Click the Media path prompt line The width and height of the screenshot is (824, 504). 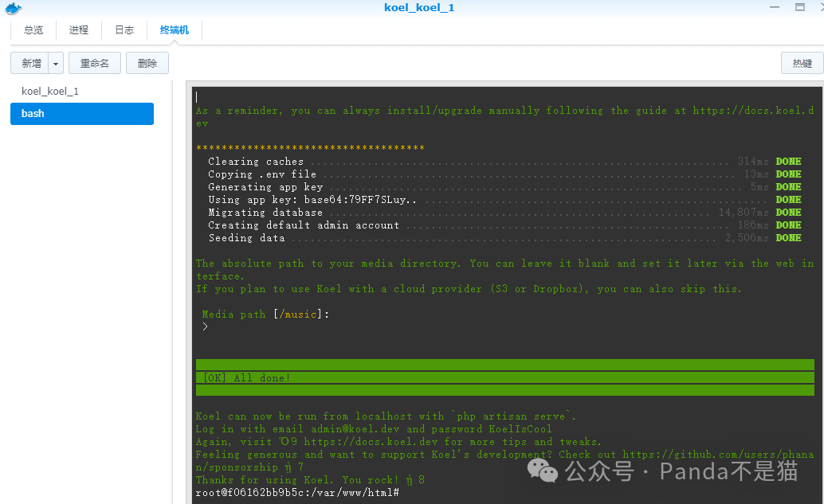[266, 315]
